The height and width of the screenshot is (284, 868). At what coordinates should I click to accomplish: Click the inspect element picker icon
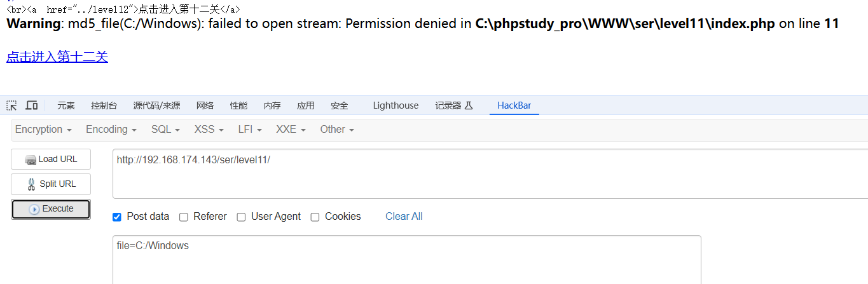pyautogui.click(x=11, y=105)
